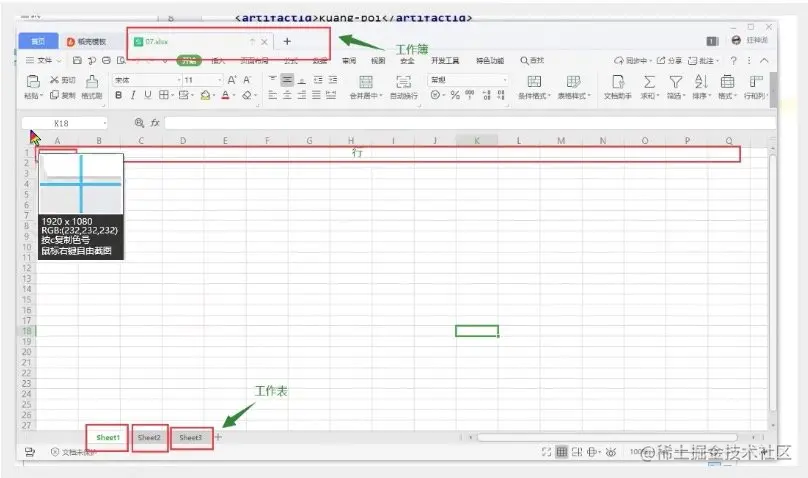
Task: Open the Document Assistant (文档助手) icon
Action: tap(617, 81)
